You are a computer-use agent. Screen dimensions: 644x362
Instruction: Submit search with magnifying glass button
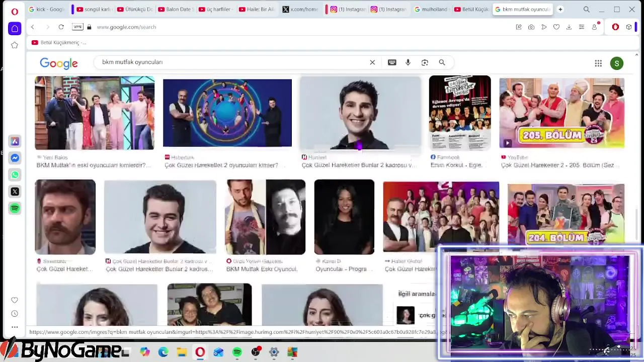point(442,62)
